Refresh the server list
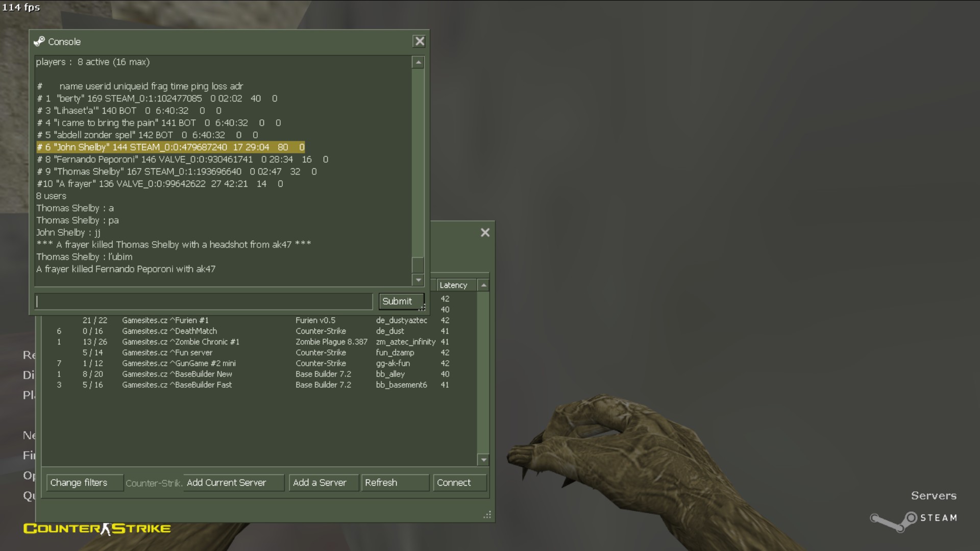 395,483
